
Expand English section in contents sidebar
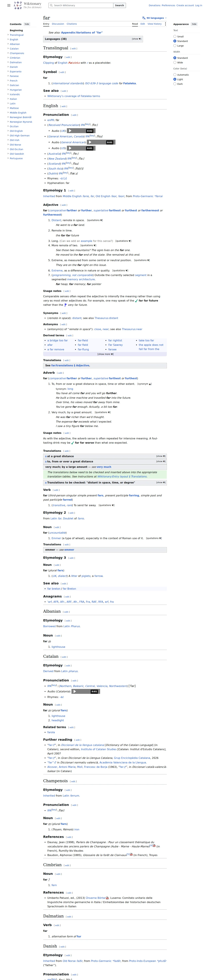(8, 40)
